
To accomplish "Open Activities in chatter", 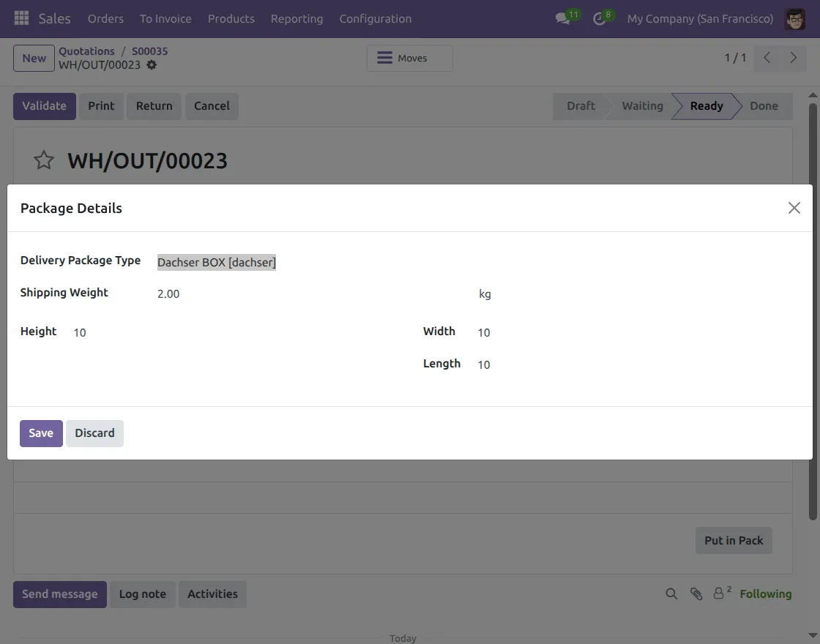I will pyautogui.click(x=212, y=594).
